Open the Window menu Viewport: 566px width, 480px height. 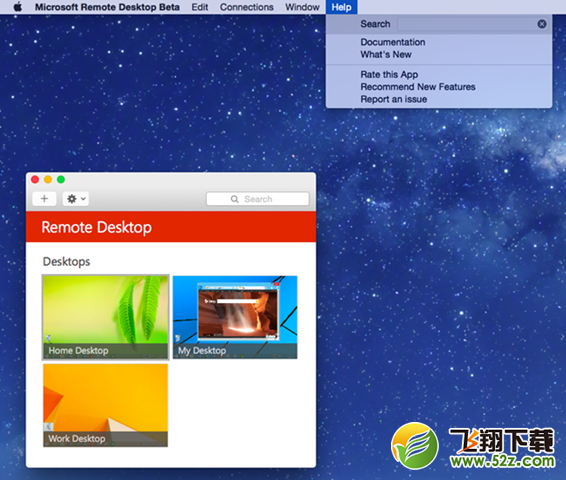click(302, 7)
